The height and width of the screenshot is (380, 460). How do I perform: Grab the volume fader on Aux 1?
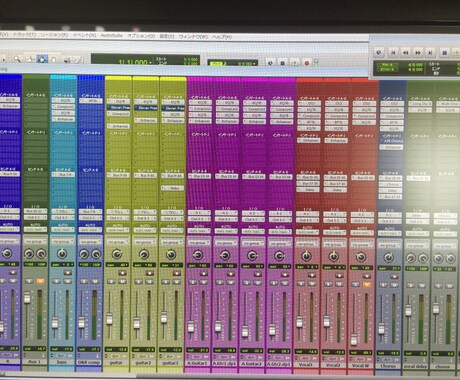27,297
